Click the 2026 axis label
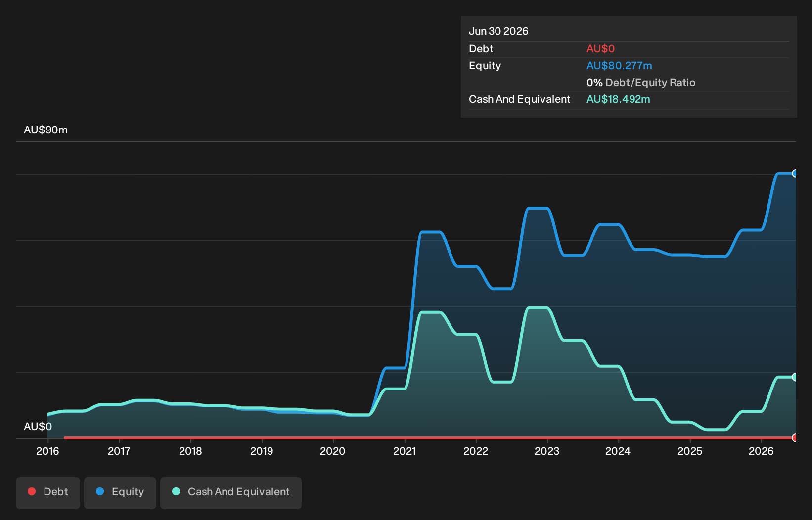Image resolution: width=812 pixels, height=520 pixels. 761,451
